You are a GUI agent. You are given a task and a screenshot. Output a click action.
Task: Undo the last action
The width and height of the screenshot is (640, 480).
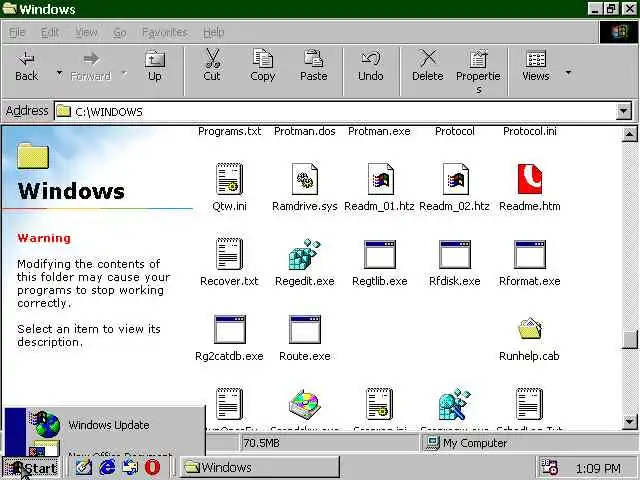(x=371, y=67)
